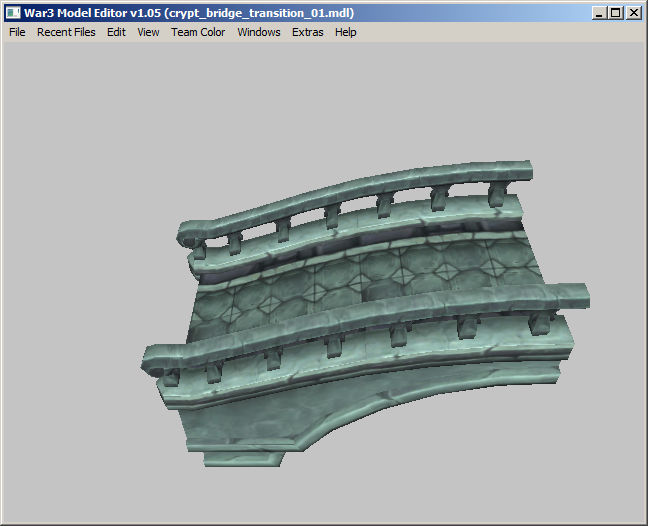Open the View menu
The height and width of the screenshot is (526, 648).
pyautogui.click(x=148, y=32)
